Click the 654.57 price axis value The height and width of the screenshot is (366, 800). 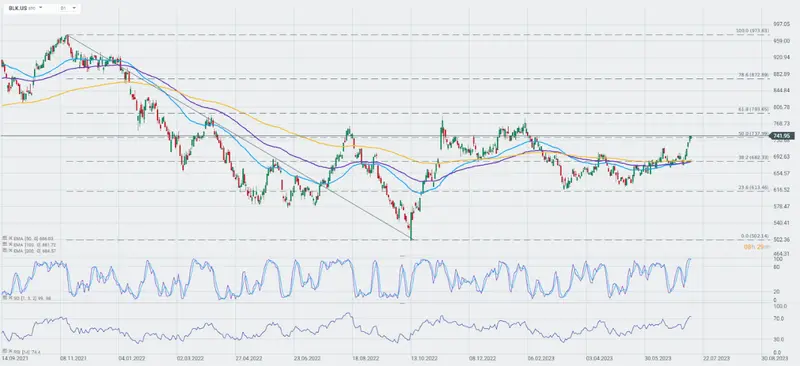coord(781,174)
